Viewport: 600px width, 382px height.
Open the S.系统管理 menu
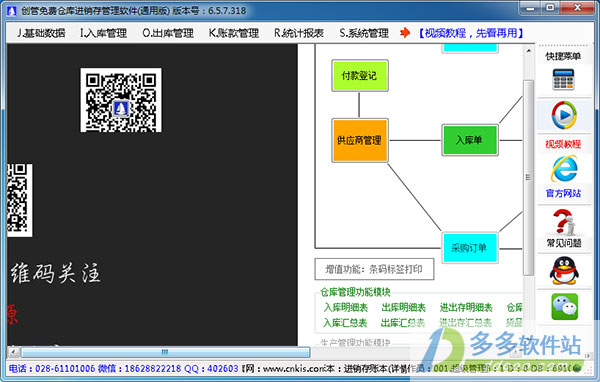tap(364, 33)
